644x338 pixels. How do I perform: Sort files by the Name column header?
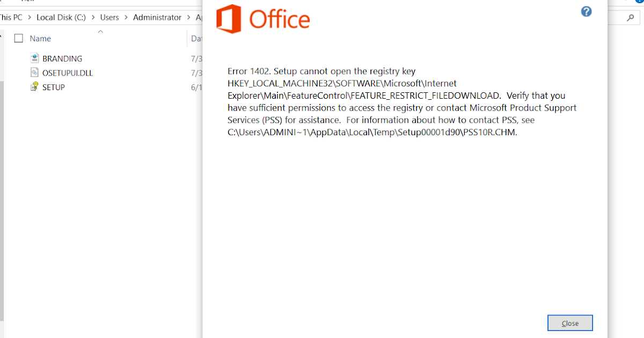(40, 39)
